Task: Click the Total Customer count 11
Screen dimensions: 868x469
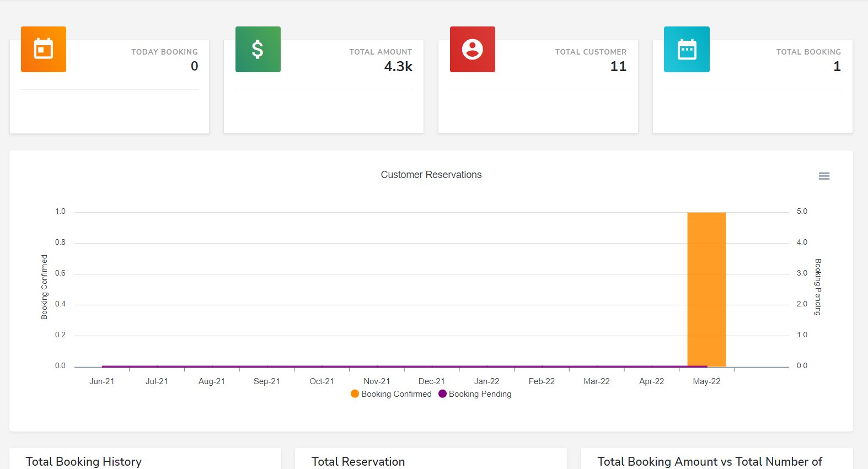Action: tap(618, 67)
